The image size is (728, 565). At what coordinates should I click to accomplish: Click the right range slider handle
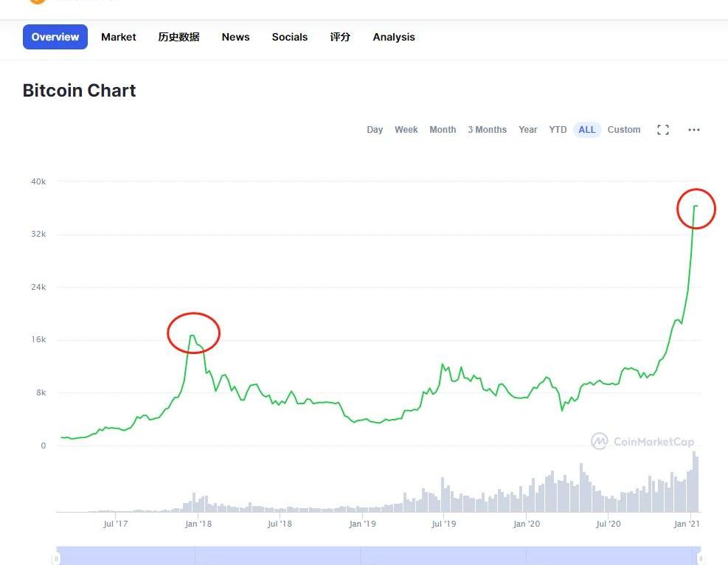click(x=701, y=558)
